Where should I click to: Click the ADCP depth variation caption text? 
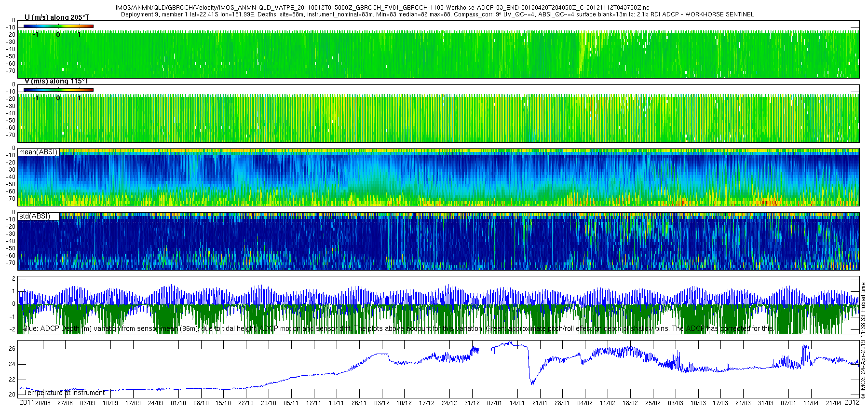pyautogui.click(x=398, y=328)
